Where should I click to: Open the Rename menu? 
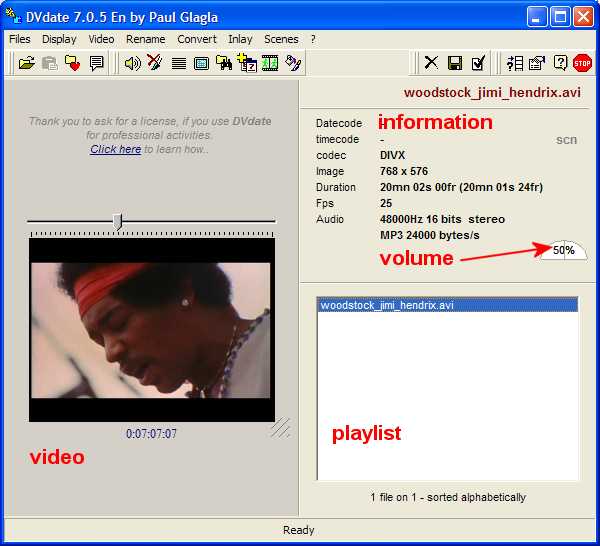(145, 39)
